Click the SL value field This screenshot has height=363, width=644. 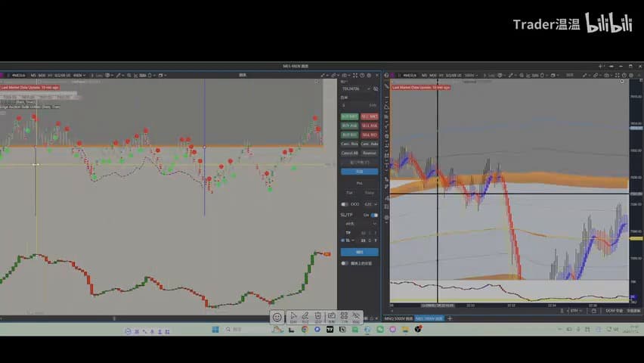(x=363, y=240)
